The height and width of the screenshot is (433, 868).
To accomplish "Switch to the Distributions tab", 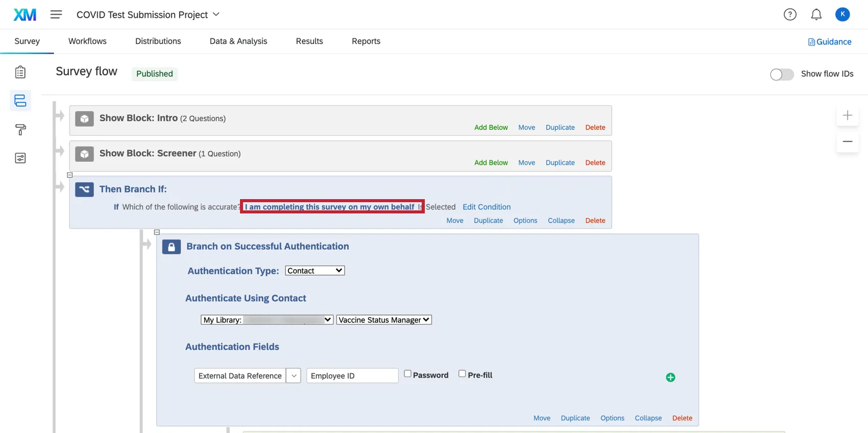I will coord(158,41).
